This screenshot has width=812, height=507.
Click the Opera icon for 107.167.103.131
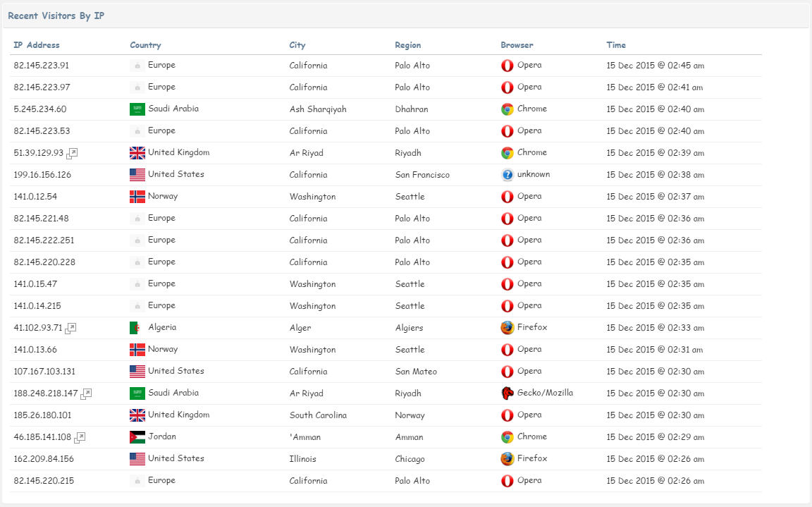pyautogui.click(x=507, y=372)
